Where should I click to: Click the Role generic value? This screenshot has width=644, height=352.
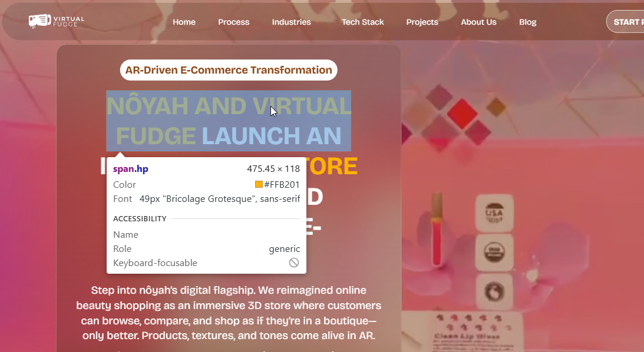pos(284,249)
